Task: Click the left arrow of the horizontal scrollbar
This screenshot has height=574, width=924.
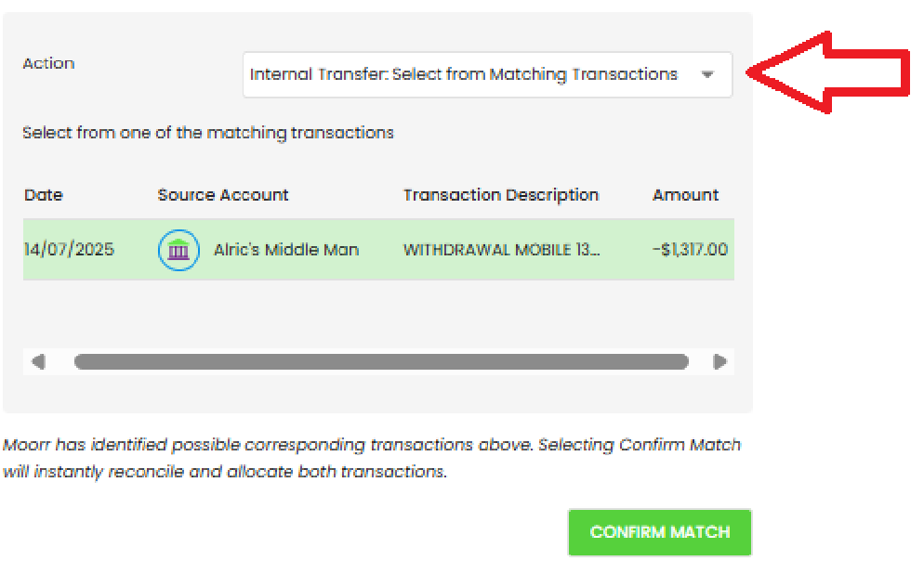Action: point(38,362)
